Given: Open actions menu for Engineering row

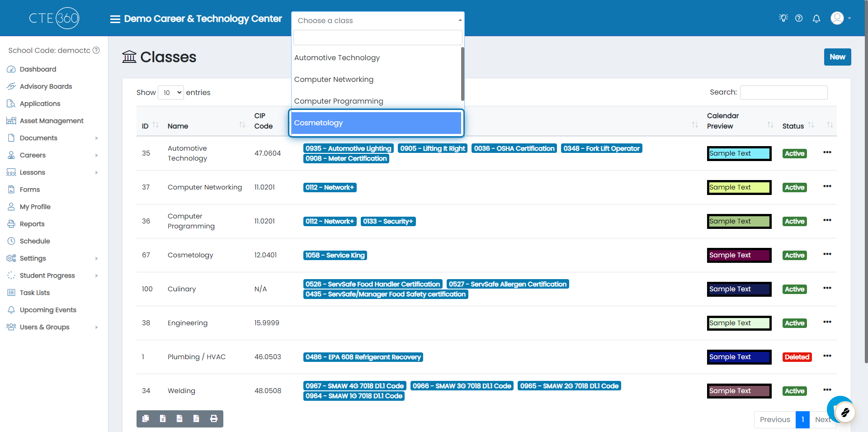Looking at the screenshot, I should point(827,322).
